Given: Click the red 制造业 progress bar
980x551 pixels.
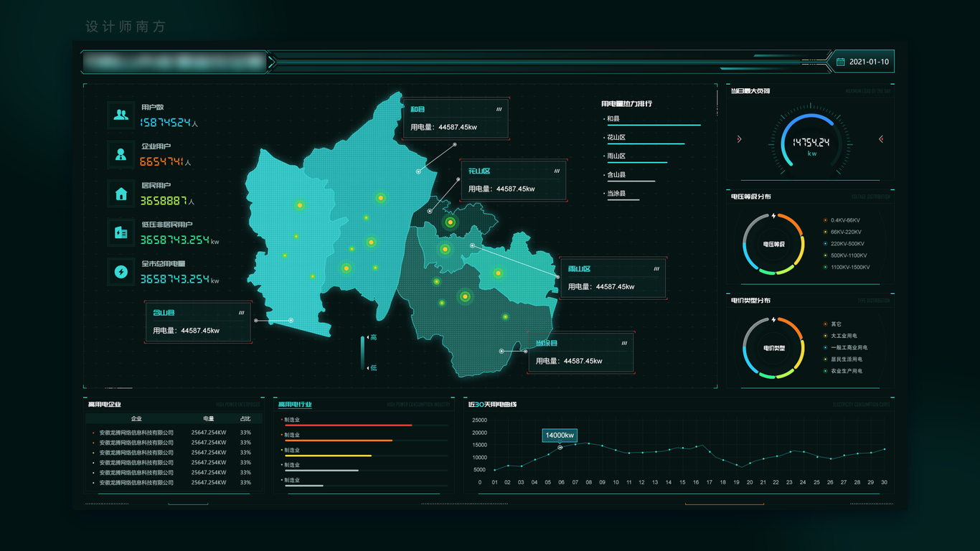Looking at the screenshot, I should (x=349, y=425).
